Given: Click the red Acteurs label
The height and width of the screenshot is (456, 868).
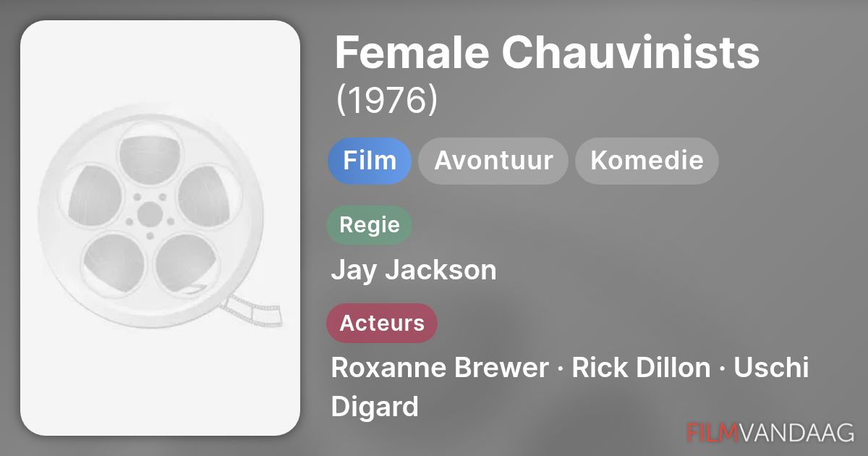Looking at the screenshot, I should (382, 323).
